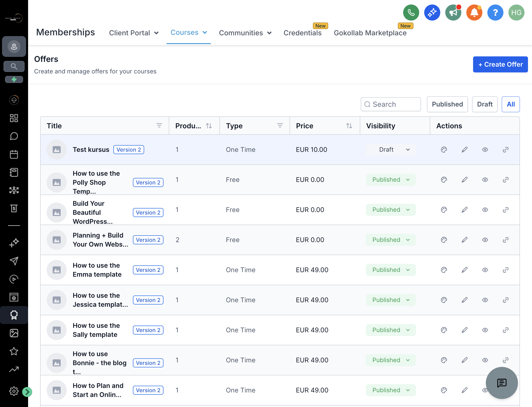Preview Build Your Beautiful WordPress offer eye icon
The height and width of the screenshot is (407, 532).
coord(485,210)
